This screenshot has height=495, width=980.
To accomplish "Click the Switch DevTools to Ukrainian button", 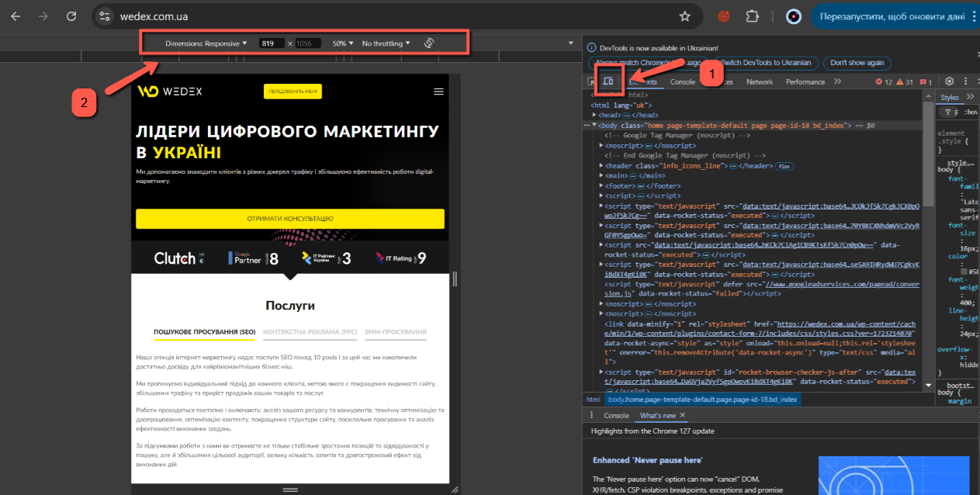I will 765,63.
